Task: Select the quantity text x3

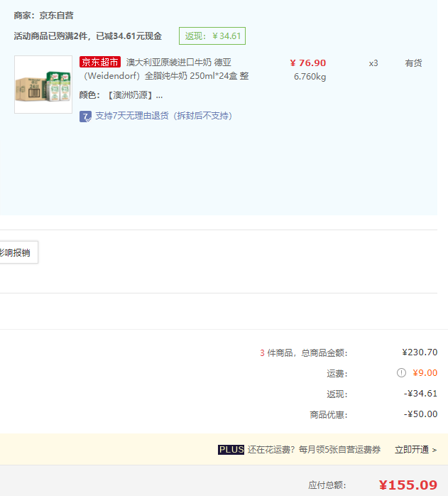Action: click(373, 63)
